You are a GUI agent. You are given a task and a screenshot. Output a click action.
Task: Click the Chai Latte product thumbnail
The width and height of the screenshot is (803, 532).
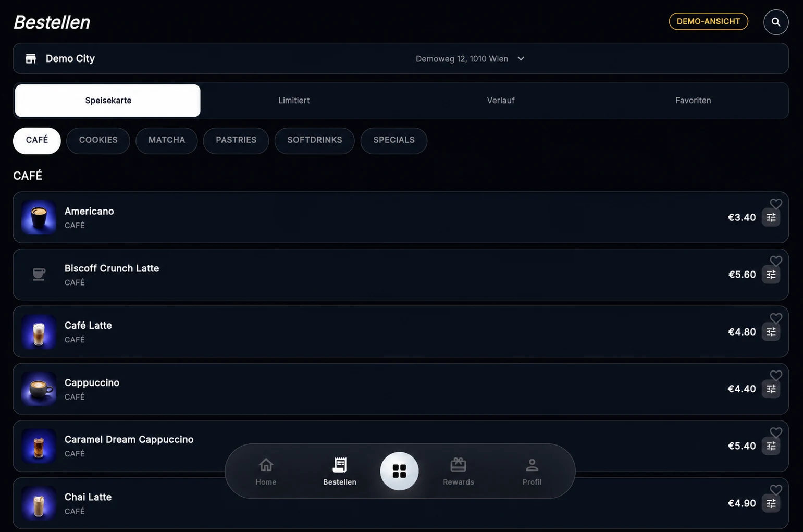point(39,503)
